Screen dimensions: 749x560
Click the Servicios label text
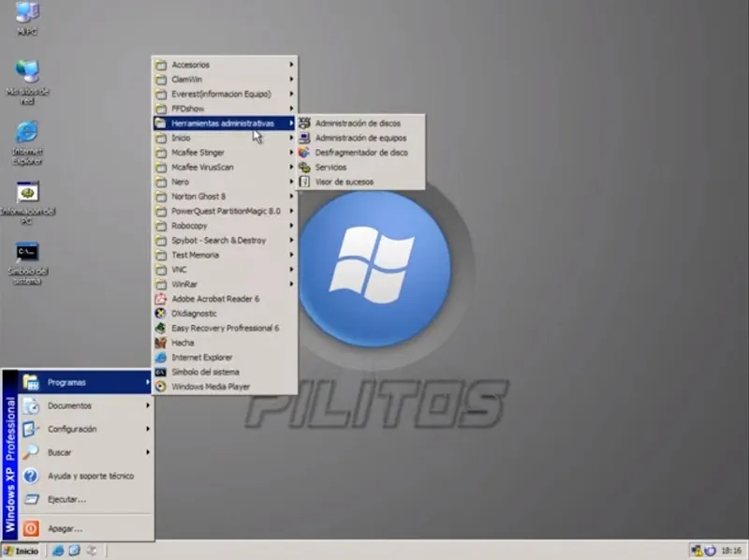[330, 168]
